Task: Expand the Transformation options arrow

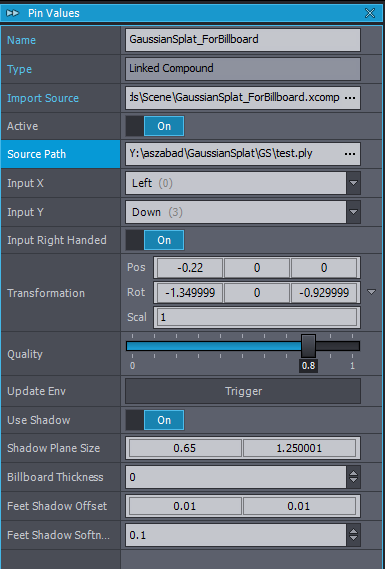Action: (x=372, y=292)
